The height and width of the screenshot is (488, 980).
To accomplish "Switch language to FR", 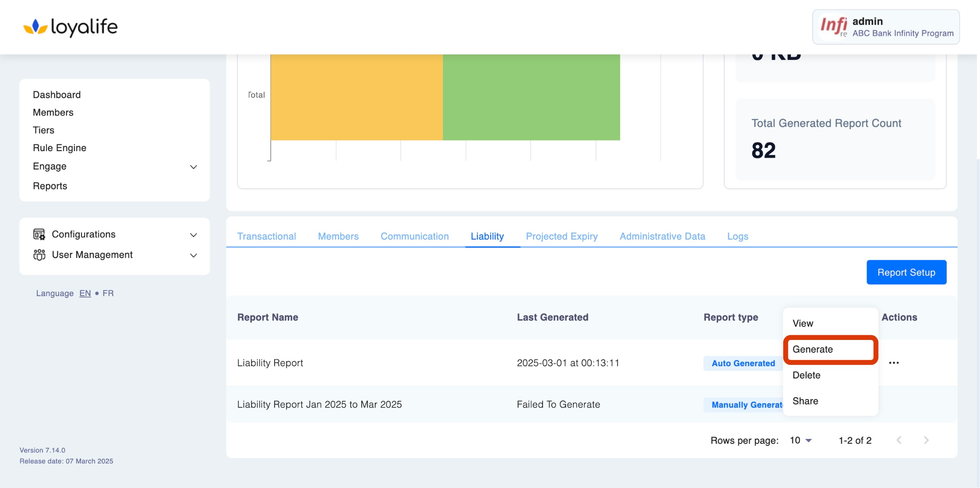I will click(x=108, y=294).
